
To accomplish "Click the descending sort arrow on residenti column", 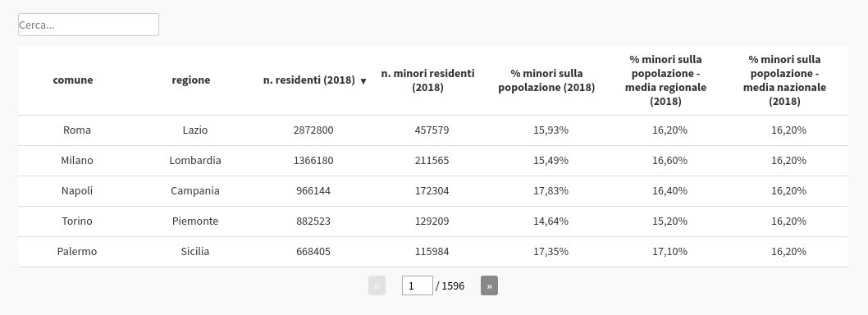I will [363, 81].
